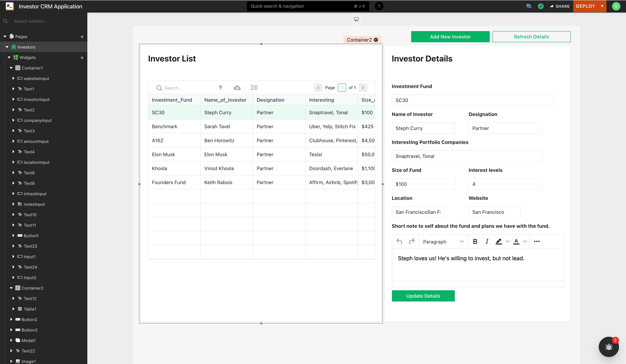Open the Deploy dropdown arrow

click(x=602, y=6)
